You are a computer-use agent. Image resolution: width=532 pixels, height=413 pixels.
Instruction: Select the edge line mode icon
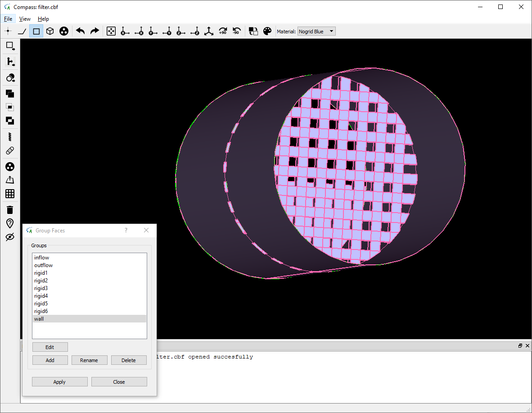[22, 31]
